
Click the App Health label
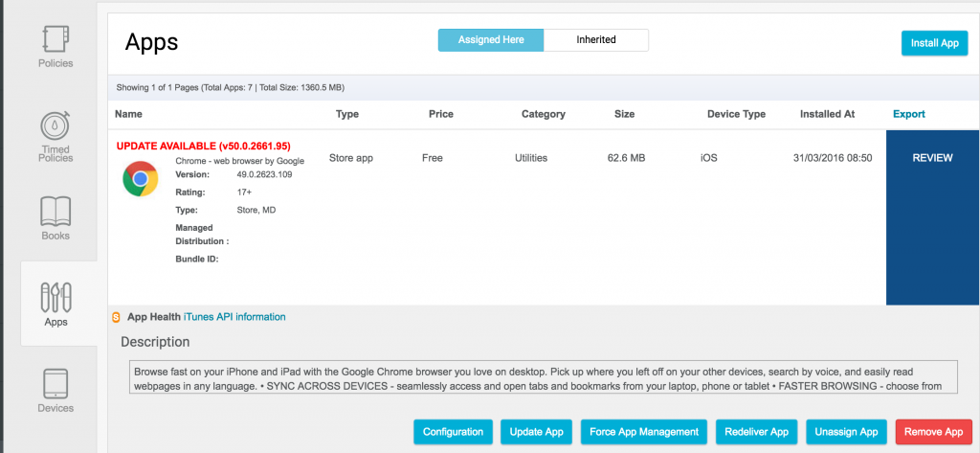(x=154, y=317)
